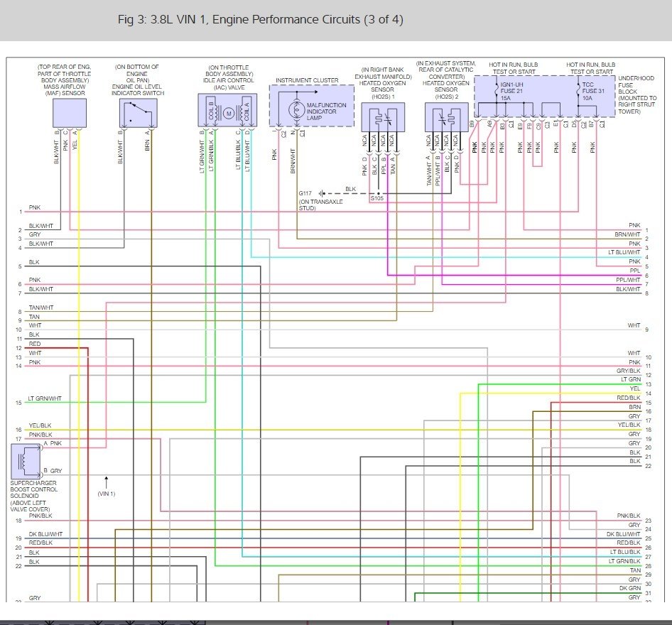Screen dimensions: 672x625
Task: Click the LT GRN/WHT wire label on the left edge
Action: click(45, 399)
